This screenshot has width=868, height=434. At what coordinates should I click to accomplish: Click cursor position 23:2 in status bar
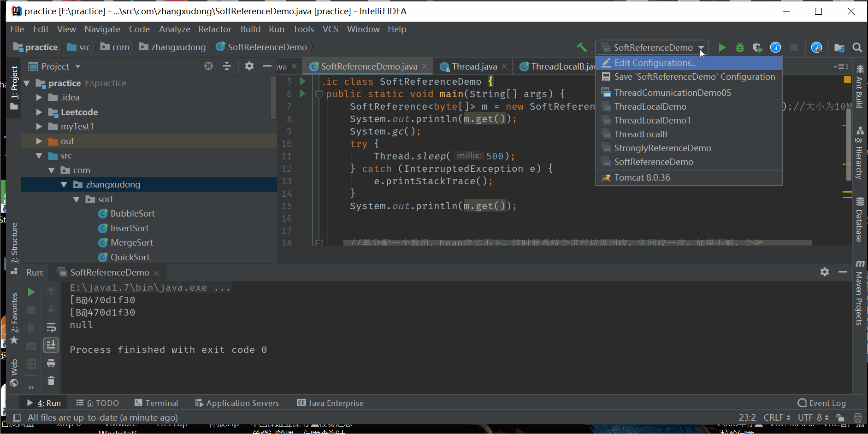pyautogui.click(x=747, y=417)
